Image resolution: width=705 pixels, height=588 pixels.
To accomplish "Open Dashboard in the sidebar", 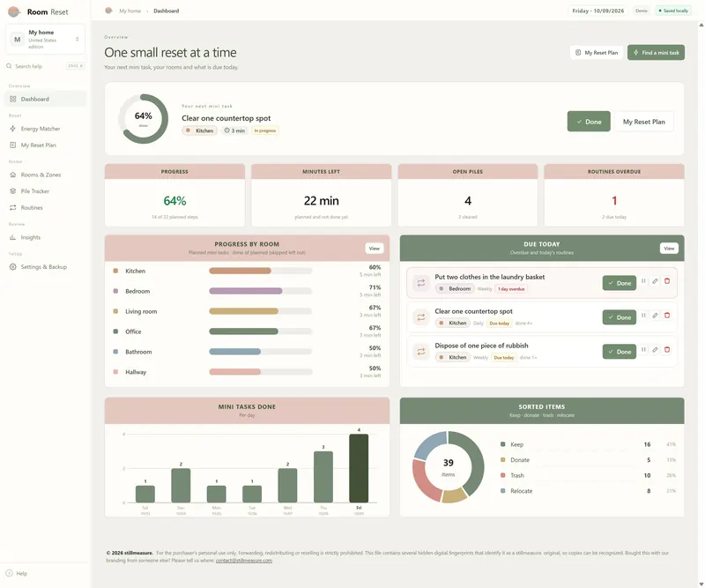I will [46, 99].
